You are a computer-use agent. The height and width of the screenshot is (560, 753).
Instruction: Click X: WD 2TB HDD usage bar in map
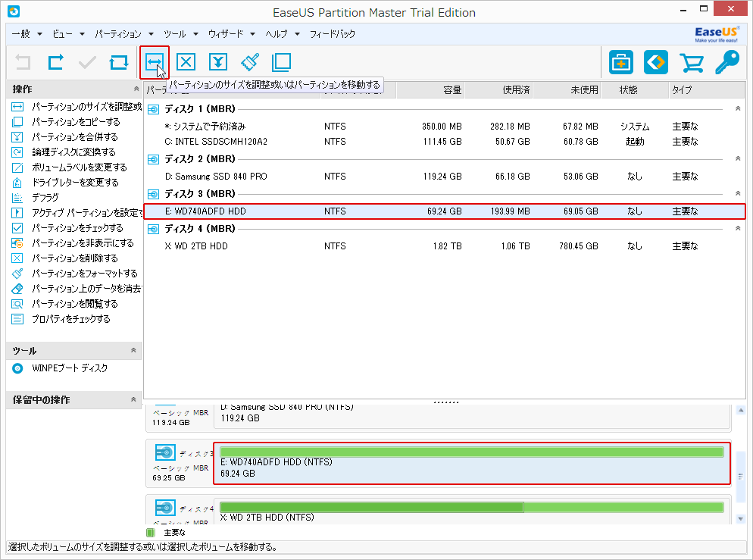point(472,507)
